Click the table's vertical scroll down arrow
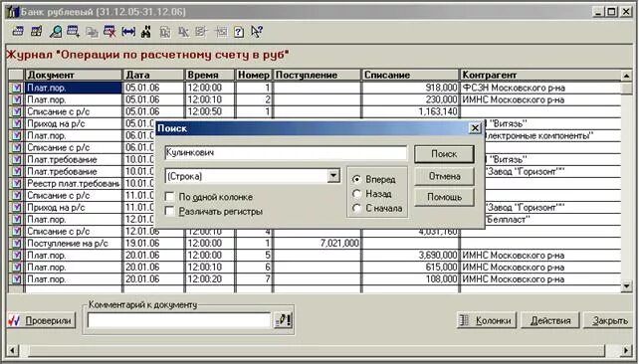The width and height of the screenshot is (639, 364). 627,286
